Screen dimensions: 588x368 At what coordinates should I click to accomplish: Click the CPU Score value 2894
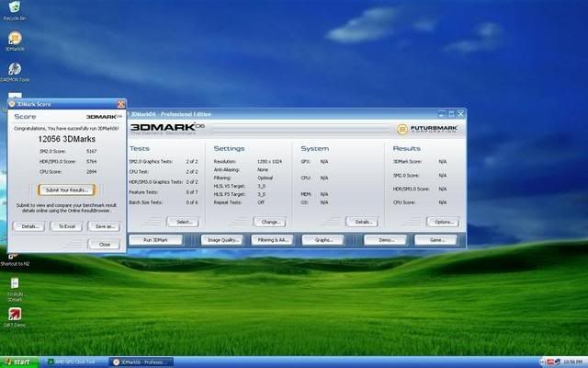point(92,172)
